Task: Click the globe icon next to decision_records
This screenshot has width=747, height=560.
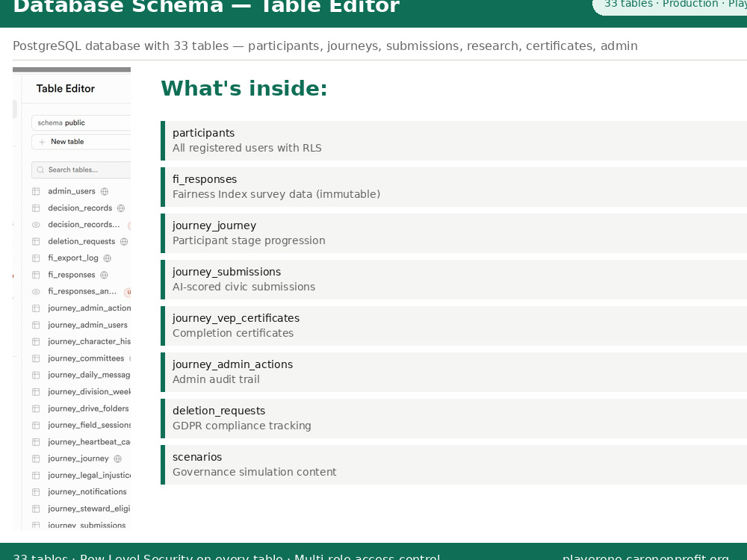Action: (121, 208)
